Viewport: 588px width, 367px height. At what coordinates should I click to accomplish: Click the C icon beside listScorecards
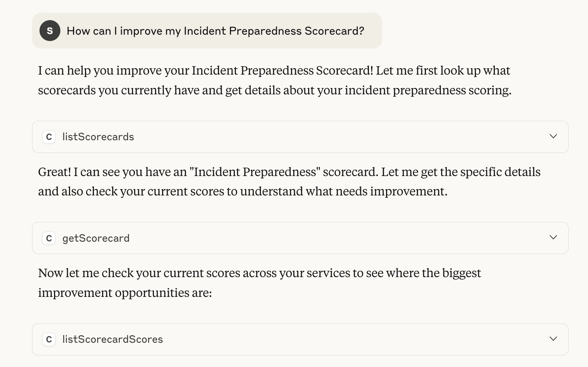click(x=49, y=137)
